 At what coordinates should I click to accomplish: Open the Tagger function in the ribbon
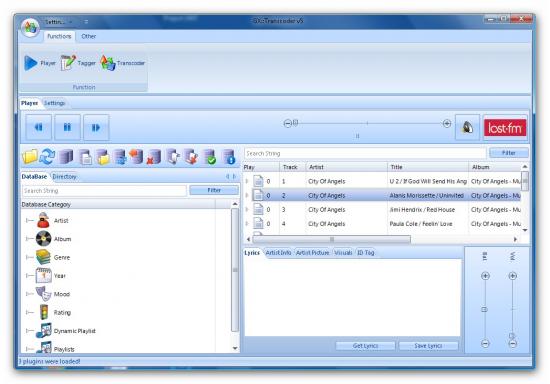(x=78, y=63)
